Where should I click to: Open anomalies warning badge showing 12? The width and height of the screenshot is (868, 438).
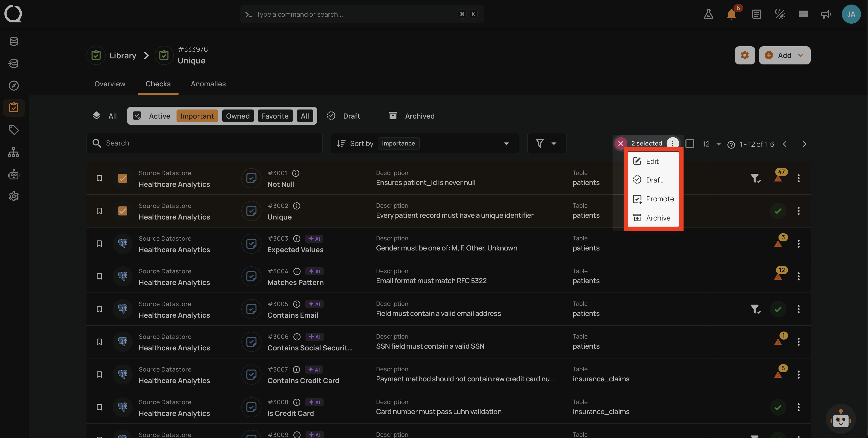[780, 274]
